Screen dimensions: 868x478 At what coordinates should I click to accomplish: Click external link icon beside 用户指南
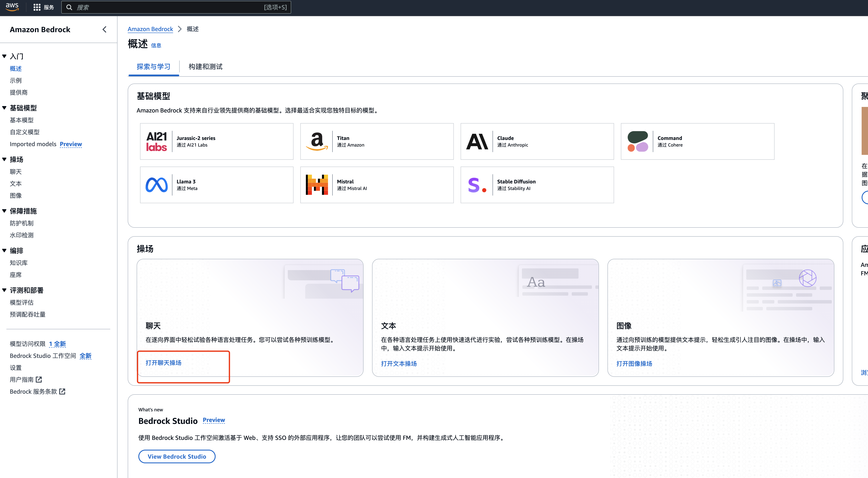tap(39, 380)
